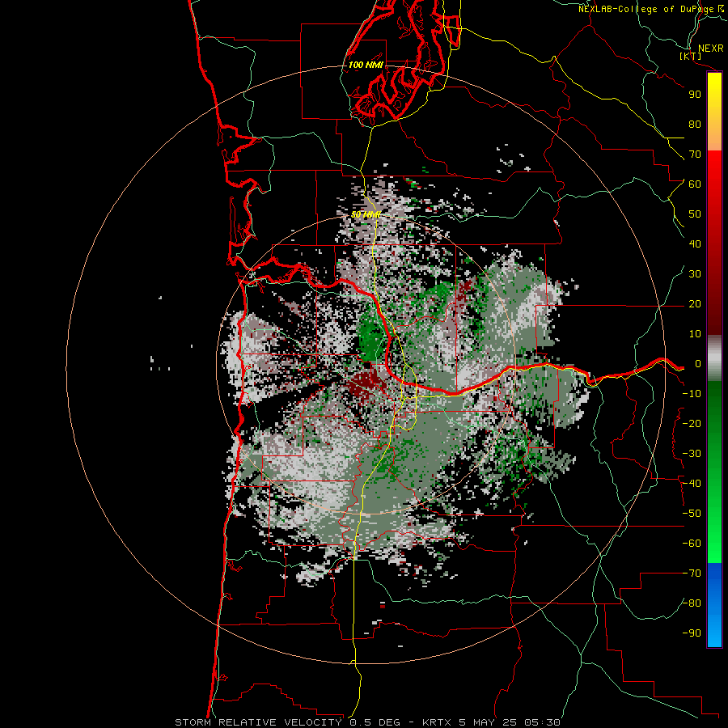Select the gray zero-velocity band of the color bar

(x=714, y=358)
